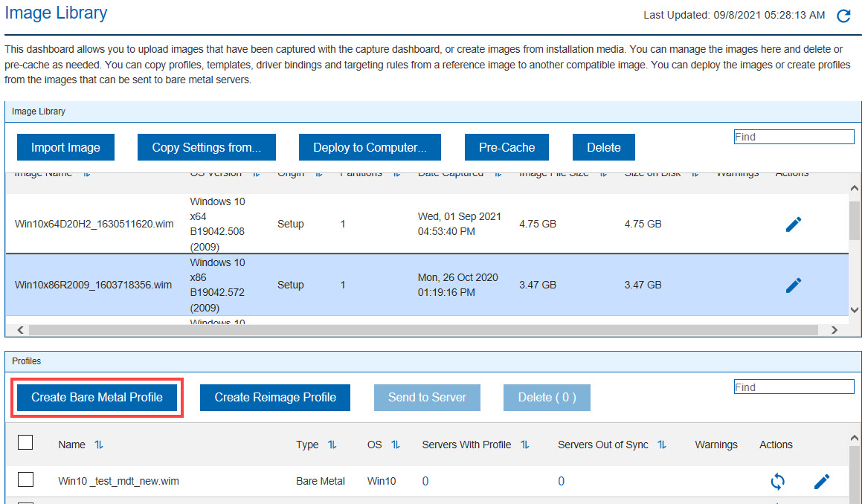Screen dimensions: 865x504
Task: Create a Reimage Profile
Action: pyautogui.click(x=274, y=398)
